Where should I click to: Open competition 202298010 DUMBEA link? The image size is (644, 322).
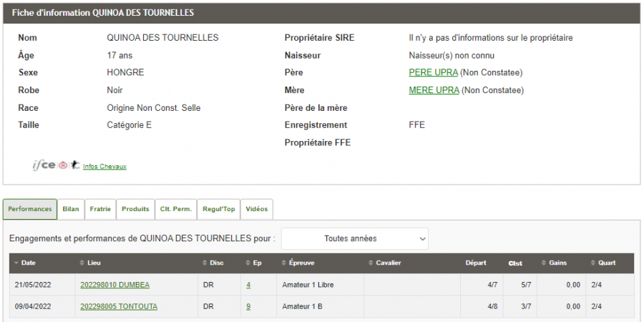pos(115,285)
